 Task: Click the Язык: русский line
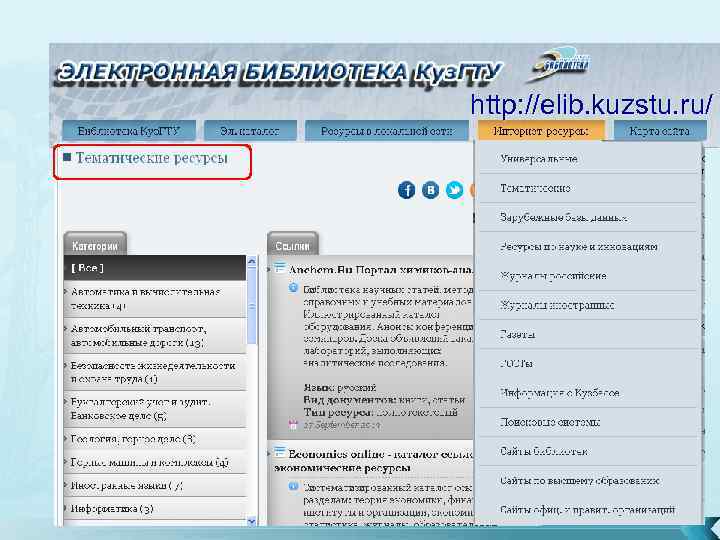(339, 388)
